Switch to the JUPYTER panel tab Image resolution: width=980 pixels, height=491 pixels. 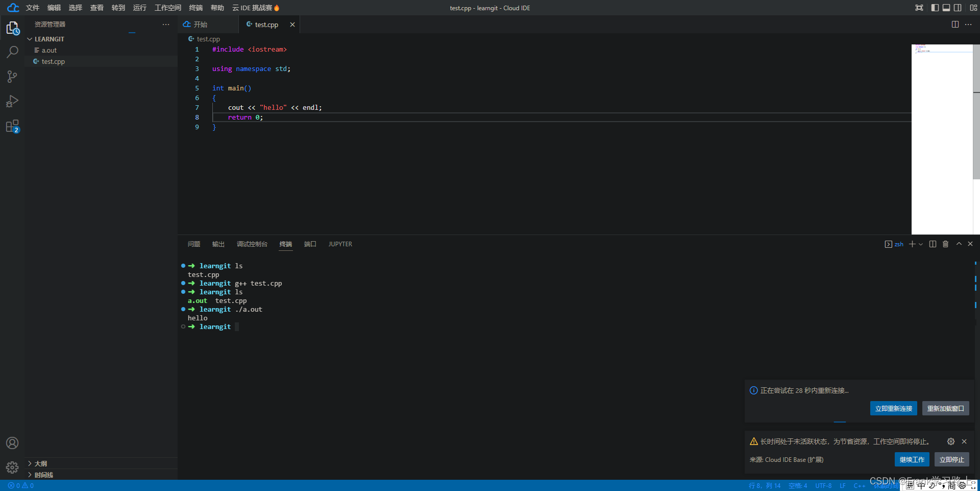[340, 244]
